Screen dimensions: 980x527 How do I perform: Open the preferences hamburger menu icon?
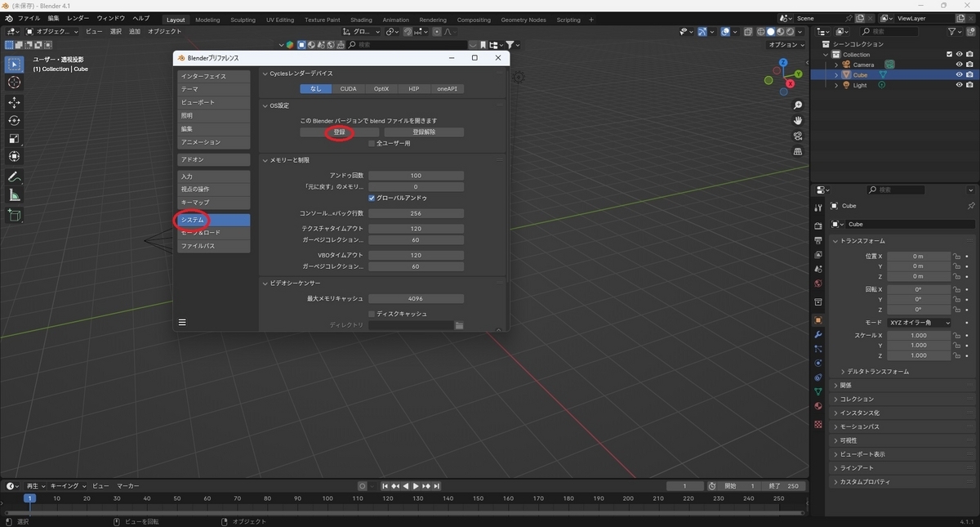[182, 322]
